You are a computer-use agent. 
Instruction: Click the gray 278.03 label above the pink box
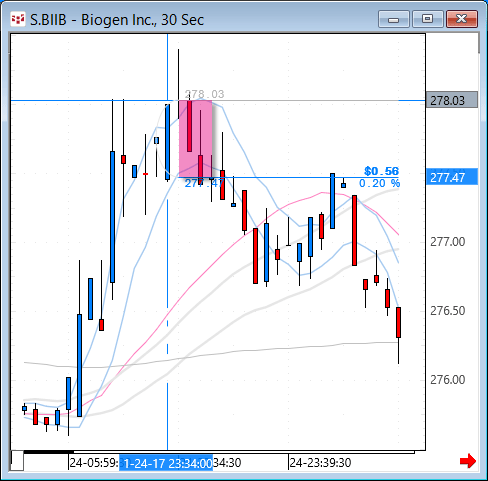click(x=204, y=94)
